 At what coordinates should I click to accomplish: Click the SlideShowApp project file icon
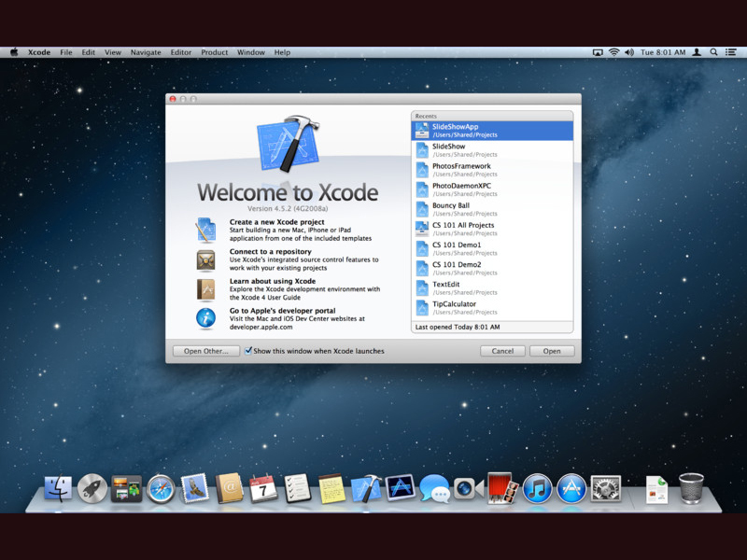tap(422, 131)
